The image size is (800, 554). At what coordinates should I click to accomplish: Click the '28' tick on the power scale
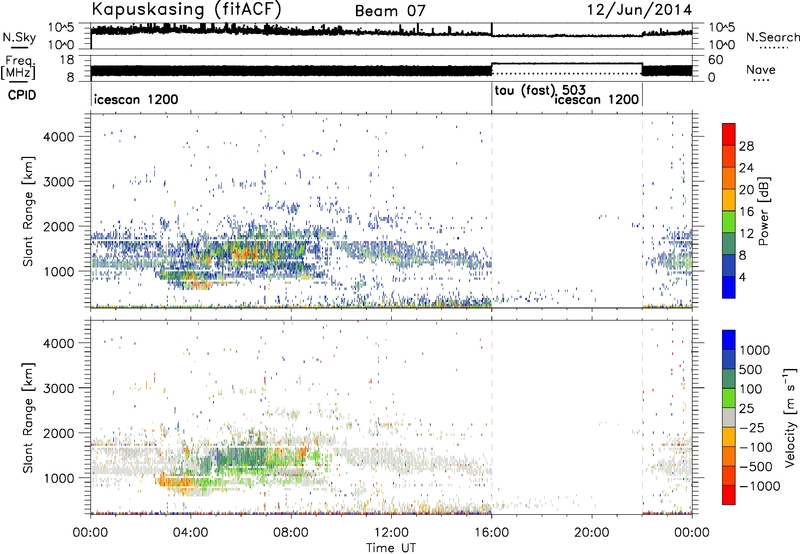[746, 146]
